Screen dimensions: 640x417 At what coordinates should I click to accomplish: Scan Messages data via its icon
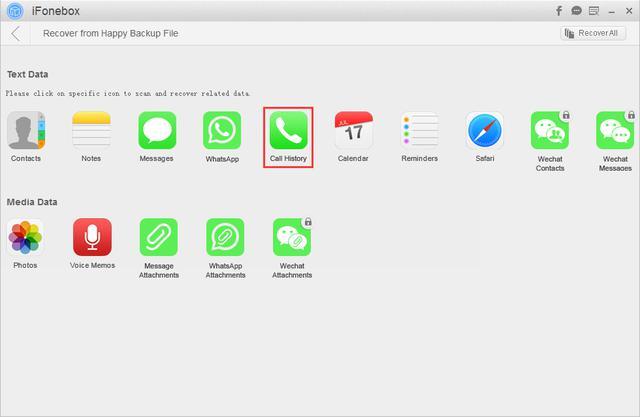(157, 130)
